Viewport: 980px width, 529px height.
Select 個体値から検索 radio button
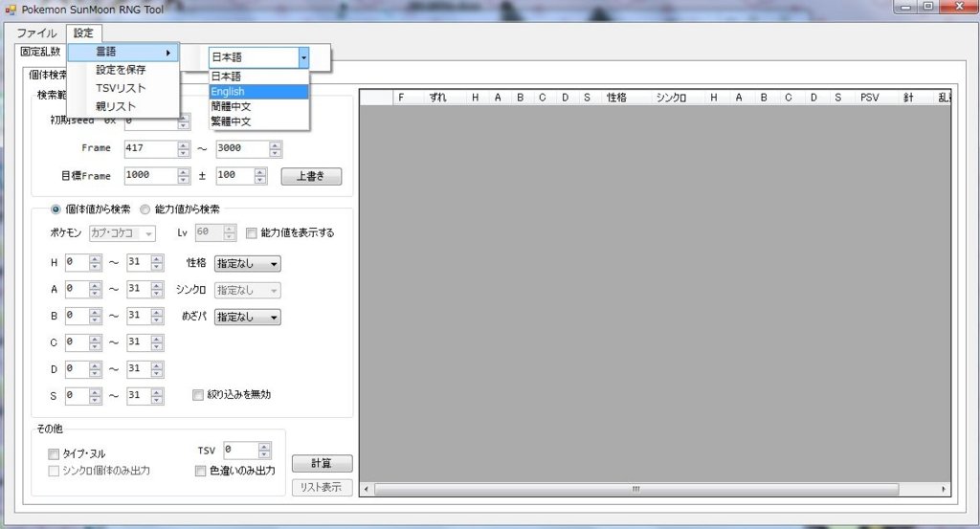click(91, 209)
